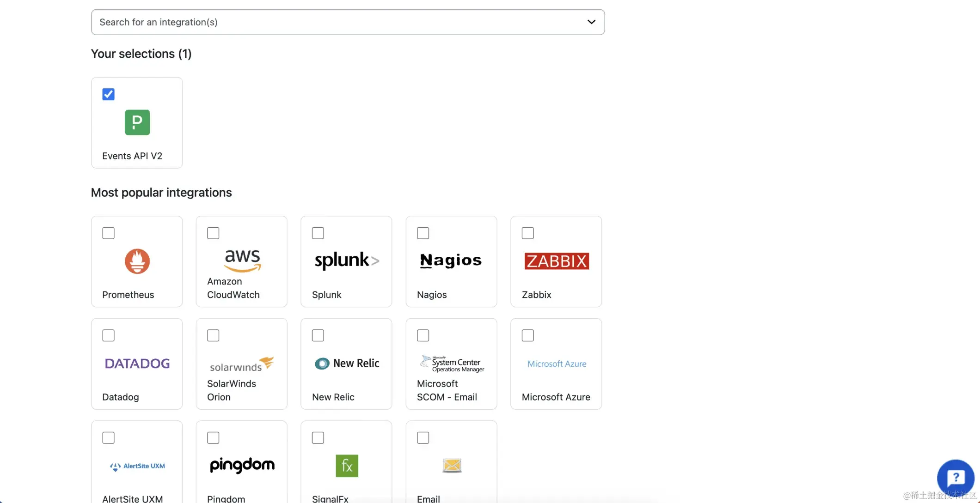
Task: Click the New Relic logo
Action: 347,364
